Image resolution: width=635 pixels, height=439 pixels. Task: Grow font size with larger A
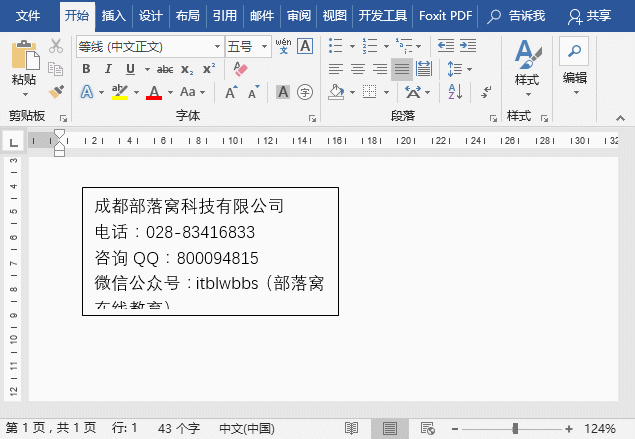(231, 92)
